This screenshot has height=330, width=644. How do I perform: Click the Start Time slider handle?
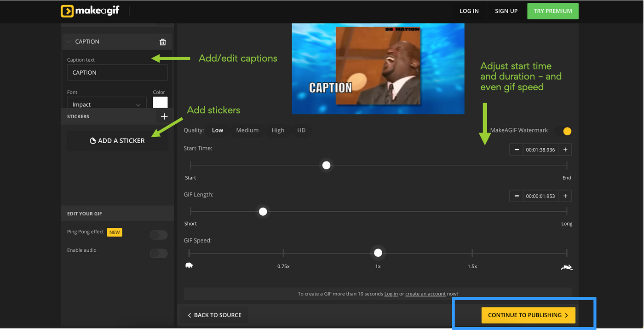(326, 165)
